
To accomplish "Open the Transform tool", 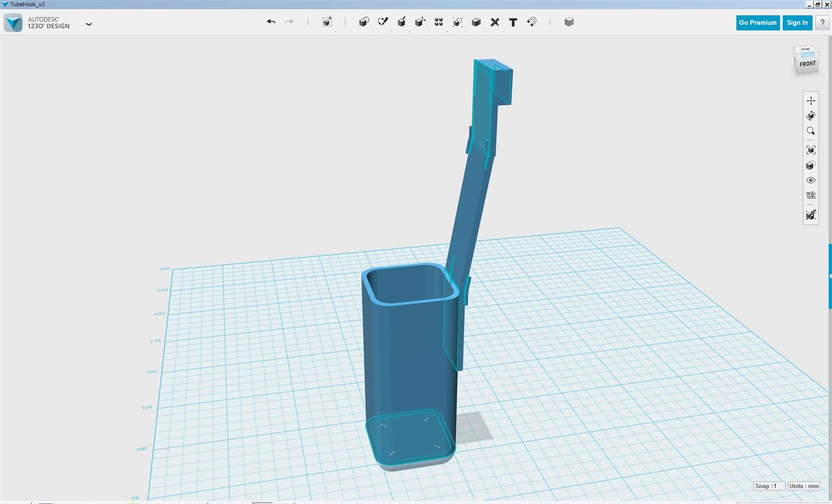I will pyautogui.click(x=327, y=22).
